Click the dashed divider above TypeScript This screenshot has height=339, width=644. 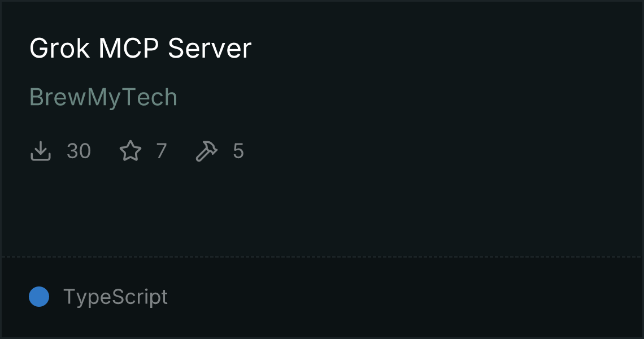click(x=322, y=257)
